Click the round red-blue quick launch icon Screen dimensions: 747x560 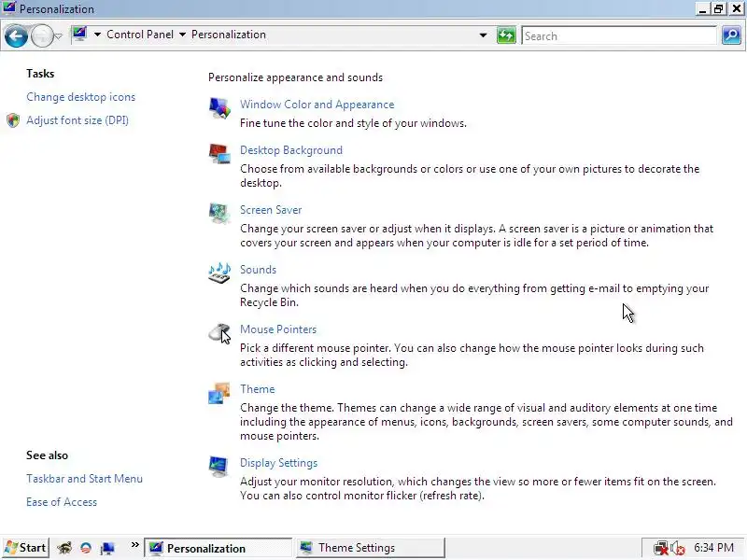(86, 548)
